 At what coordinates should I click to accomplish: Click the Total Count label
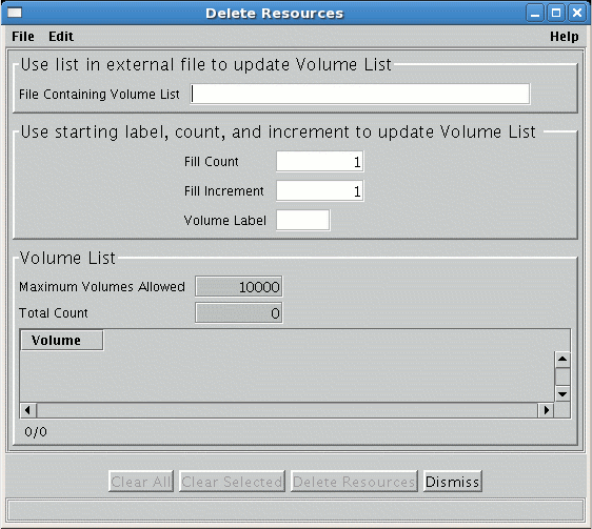(53, 313)
